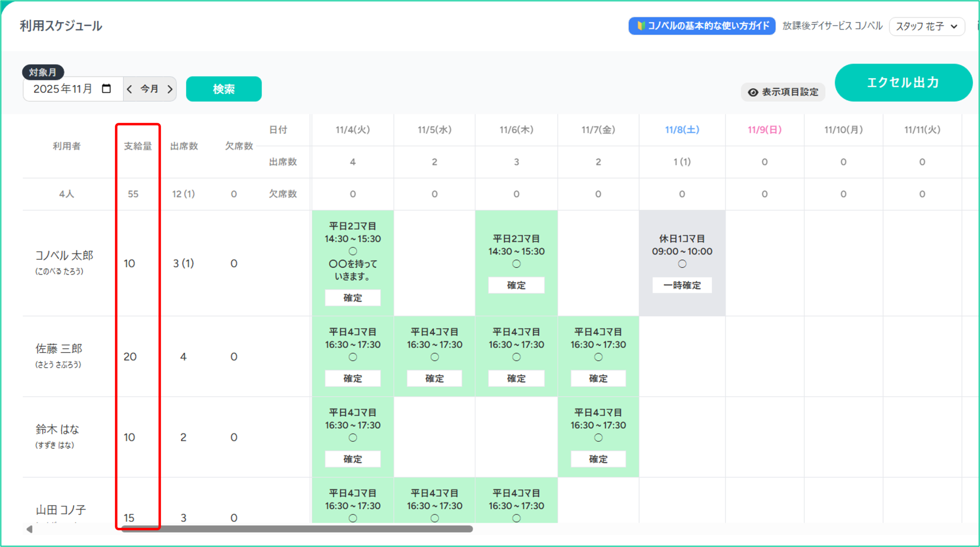Click the horizontal scrollbar below the table
The image size is (980, 547).
click(297, 529)
